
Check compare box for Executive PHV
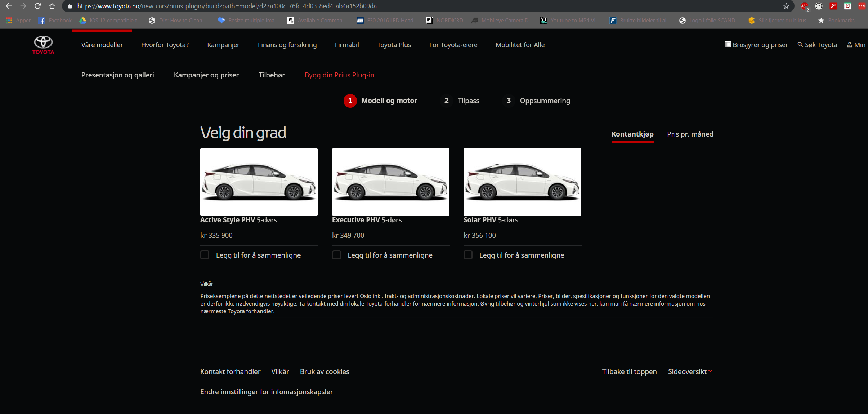pos(336,255)
